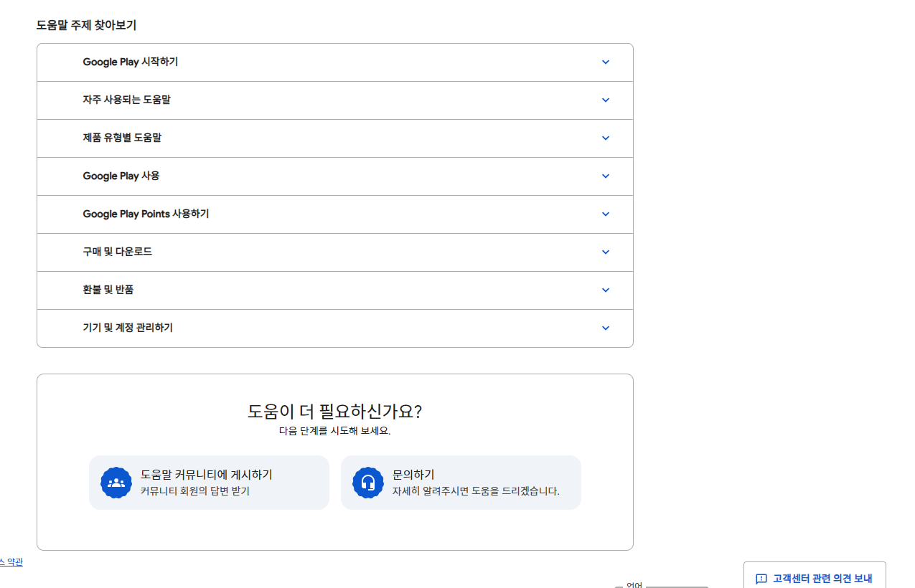Click the feedback speech bubble icon
Image resolution: width=915 pixels, height=588 pixels.
761,579
